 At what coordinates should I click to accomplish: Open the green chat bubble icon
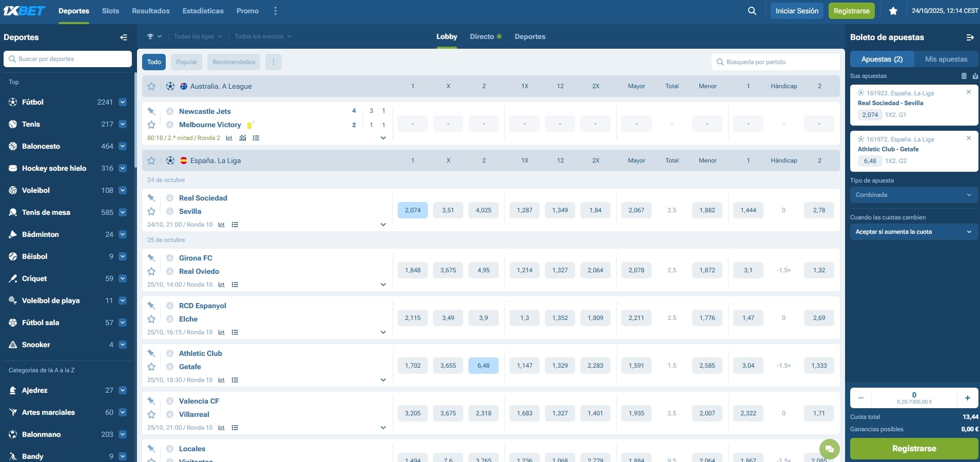point(830,448)
